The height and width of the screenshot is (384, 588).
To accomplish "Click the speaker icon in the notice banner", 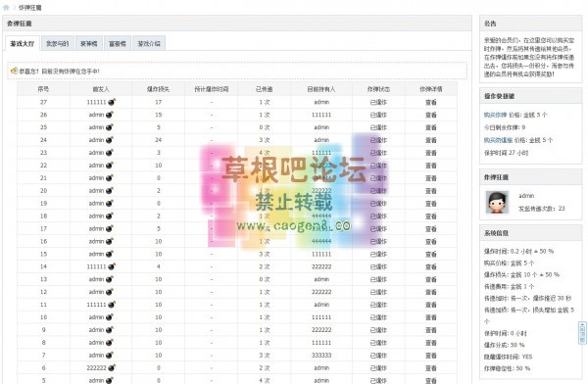I will click(14, 71).
